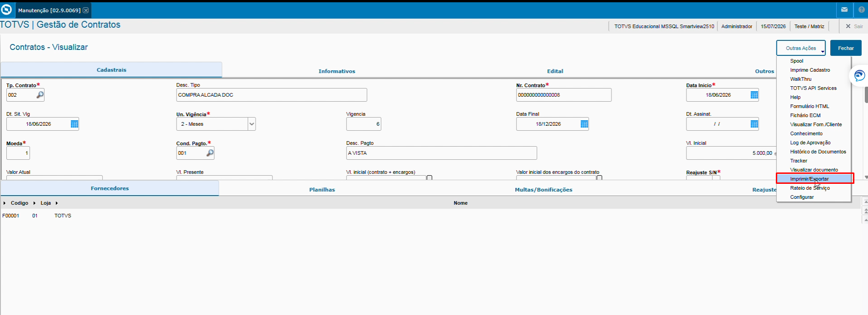Viewport: 868px width, 315px height.
Task: Open the mail envelope icon
Action: (x=844, y=10)
